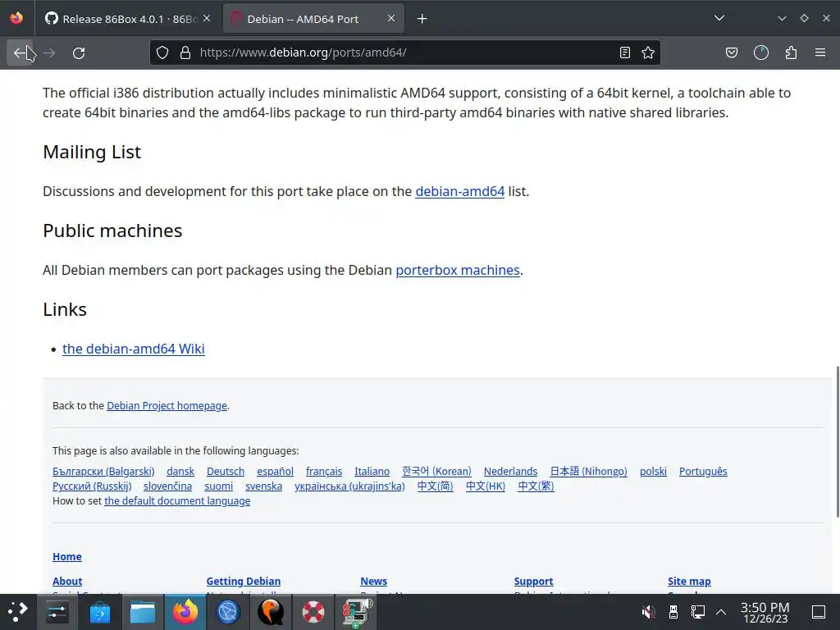This screenshot has height=630, width=840.
Task: Select slovenčina language link
Action: (167, 486)
